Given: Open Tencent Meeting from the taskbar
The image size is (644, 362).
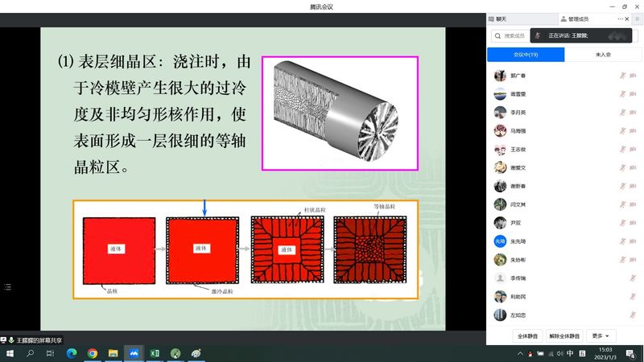Looking at the screenshot, I should (134, 353).
